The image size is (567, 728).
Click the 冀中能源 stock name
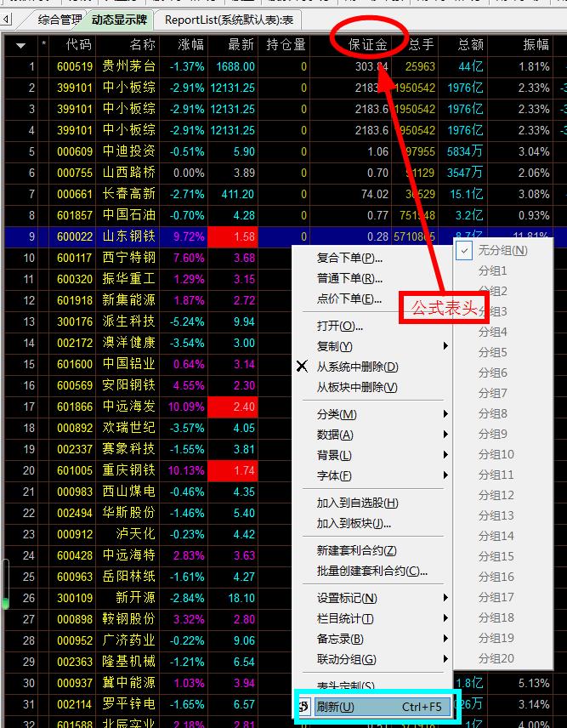(x=128, y=682)
